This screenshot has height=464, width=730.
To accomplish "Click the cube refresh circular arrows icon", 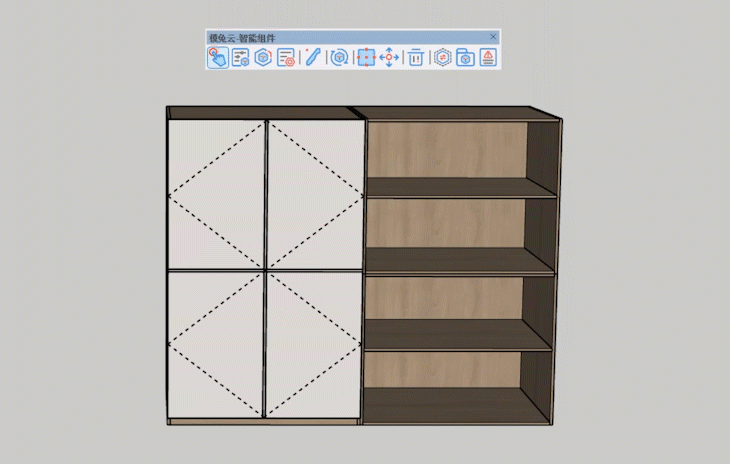I will coord(340,58).
